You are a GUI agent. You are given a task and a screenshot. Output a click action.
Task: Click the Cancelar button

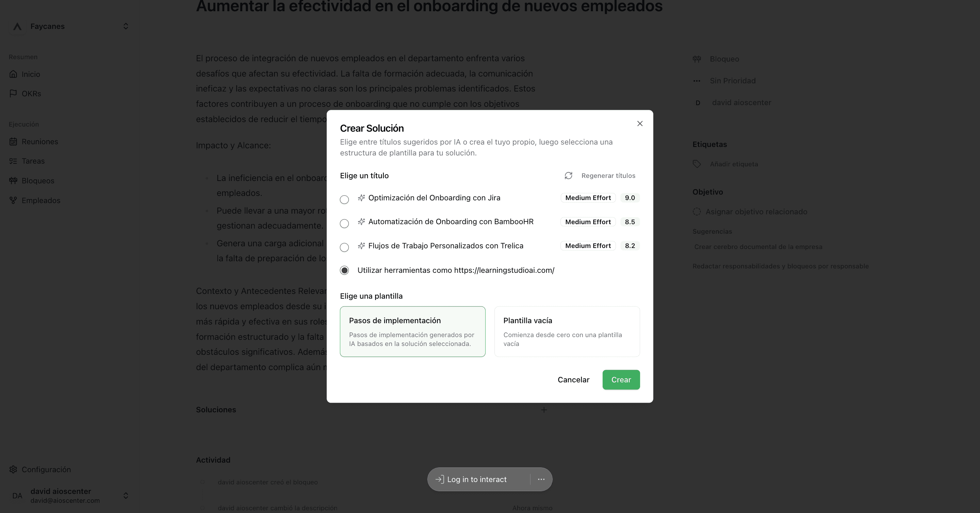click(x=573, y=380)
